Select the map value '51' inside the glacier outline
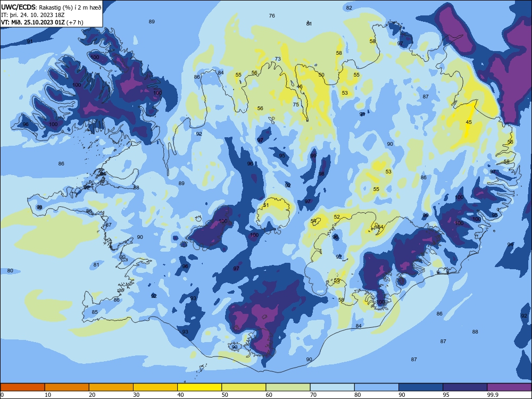The image size is (532, 399). 266,205
